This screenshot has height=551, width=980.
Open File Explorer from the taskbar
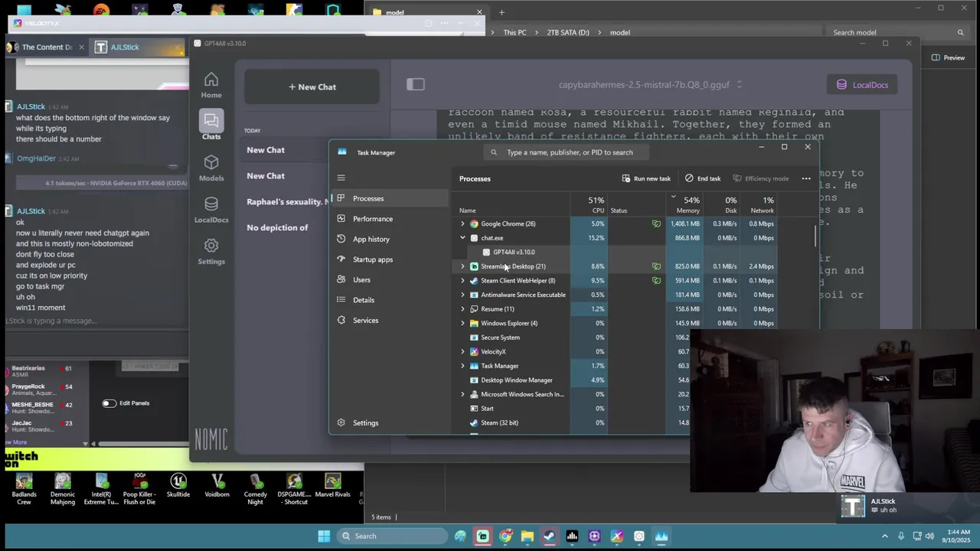click(x=528, y=536)
